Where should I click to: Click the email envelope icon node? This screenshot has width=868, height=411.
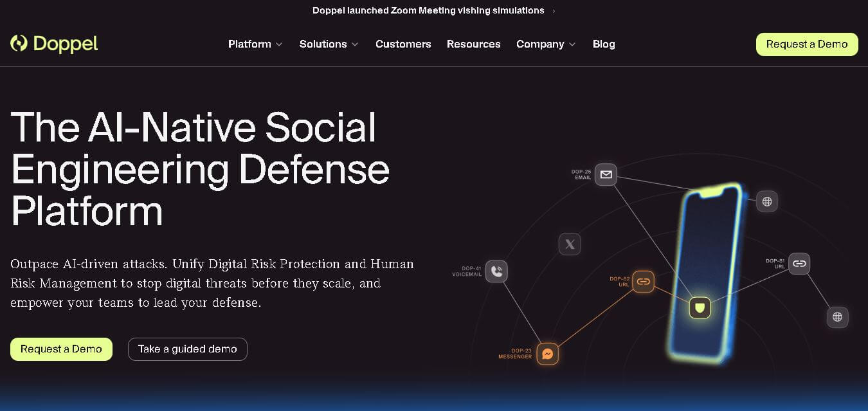coord(606,174)
